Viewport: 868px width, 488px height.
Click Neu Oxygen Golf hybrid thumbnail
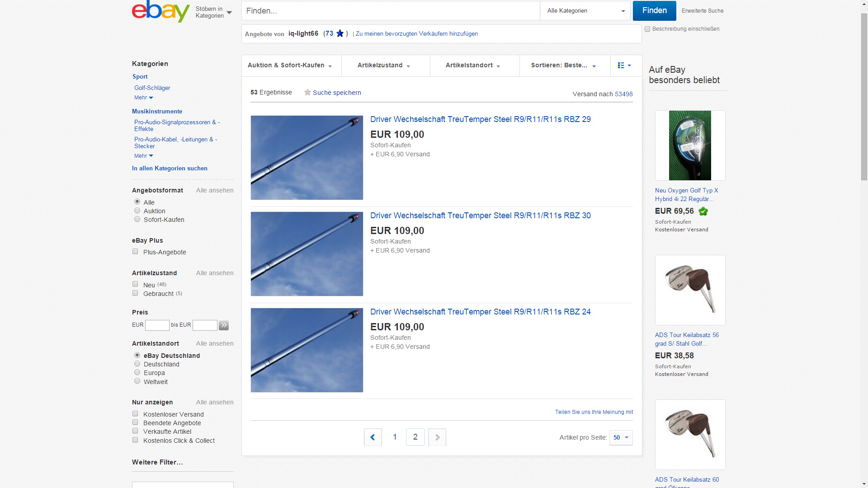point(690,145)
